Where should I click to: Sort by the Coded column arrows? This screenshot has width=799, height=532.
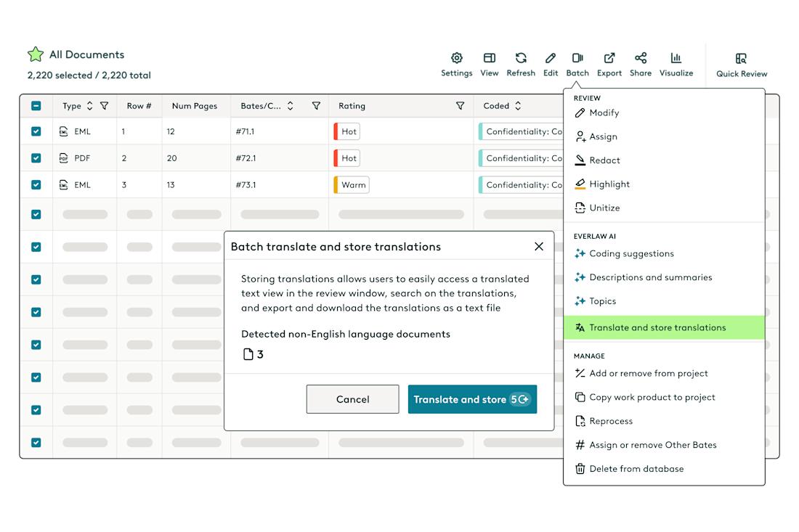click(518, 106)
